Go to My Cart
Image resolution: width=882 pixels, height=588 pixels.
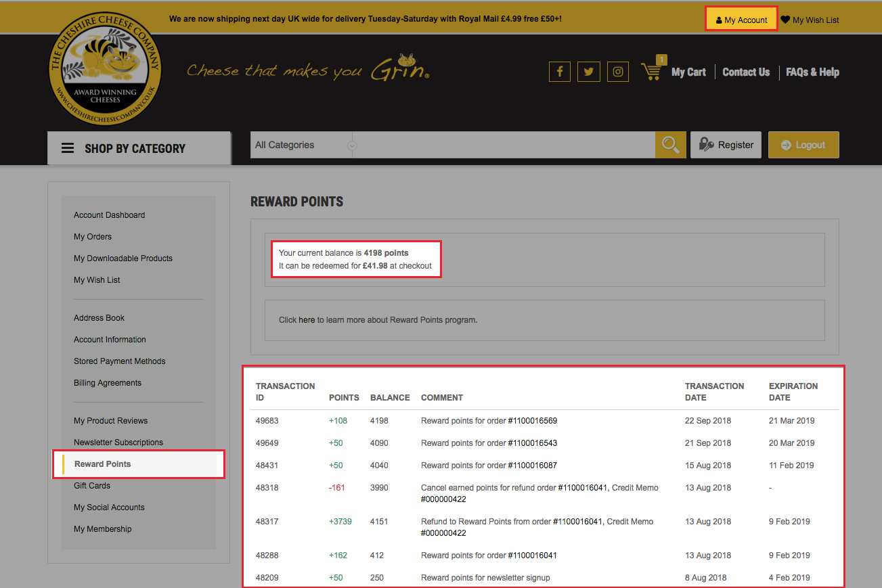tap(688, 72)
